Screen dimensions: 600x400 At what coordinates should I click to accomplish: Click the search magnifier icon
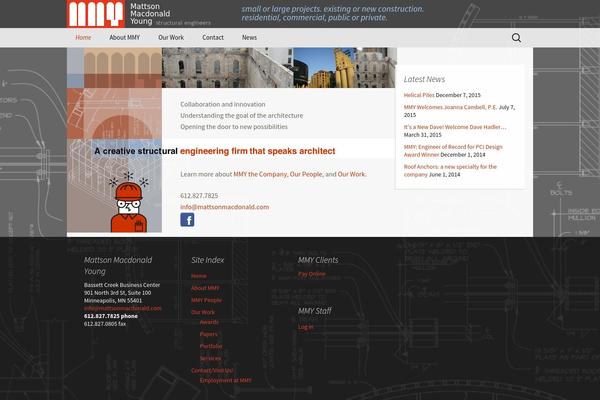coord(516,38)
